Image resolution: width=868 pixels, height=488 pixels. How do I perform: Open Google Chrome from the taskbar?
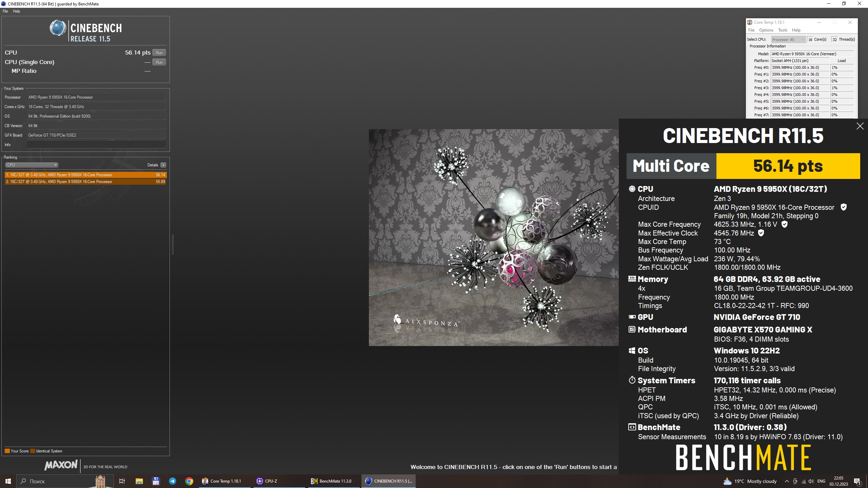(x=189, y=481)
